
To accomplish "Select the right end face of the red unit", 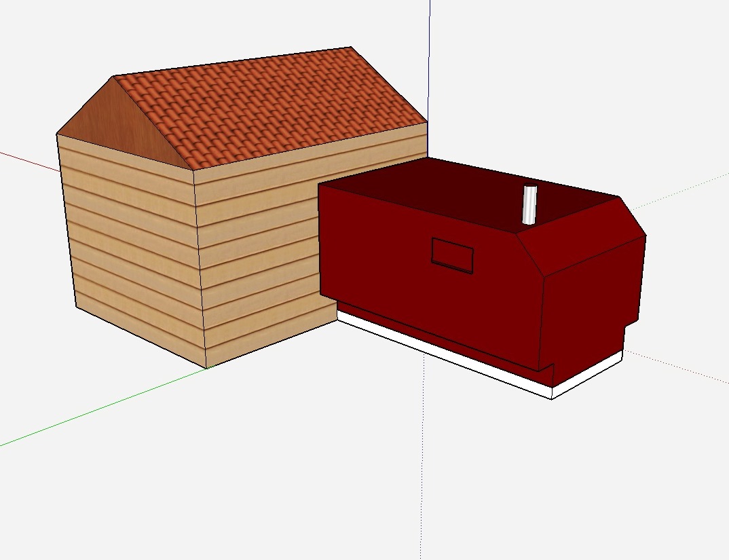I will pyautogui.click(x=591, y=305).
